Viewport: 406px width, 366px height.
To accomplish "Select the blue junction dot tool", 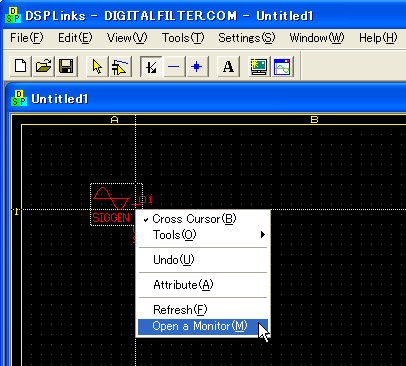I will [197, 66].
